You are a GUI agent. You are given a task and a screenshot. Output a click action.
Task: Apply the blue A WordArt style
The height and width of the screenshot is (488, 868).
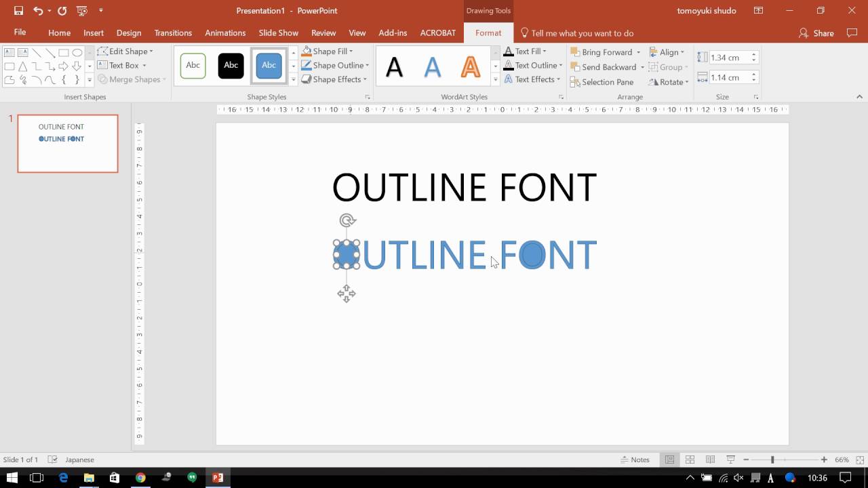(x=432, y=66)
